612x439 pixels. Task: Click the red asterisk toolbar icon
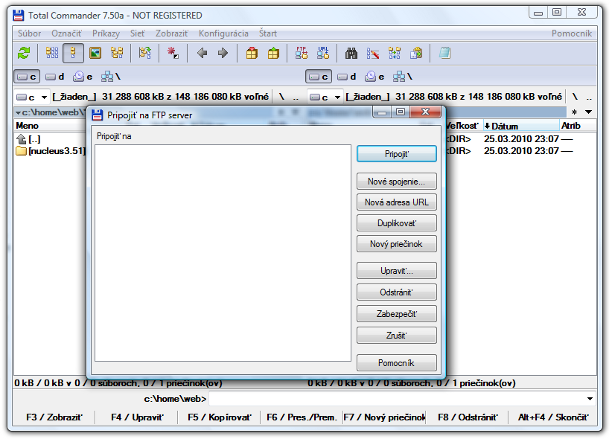coord(173,53)
